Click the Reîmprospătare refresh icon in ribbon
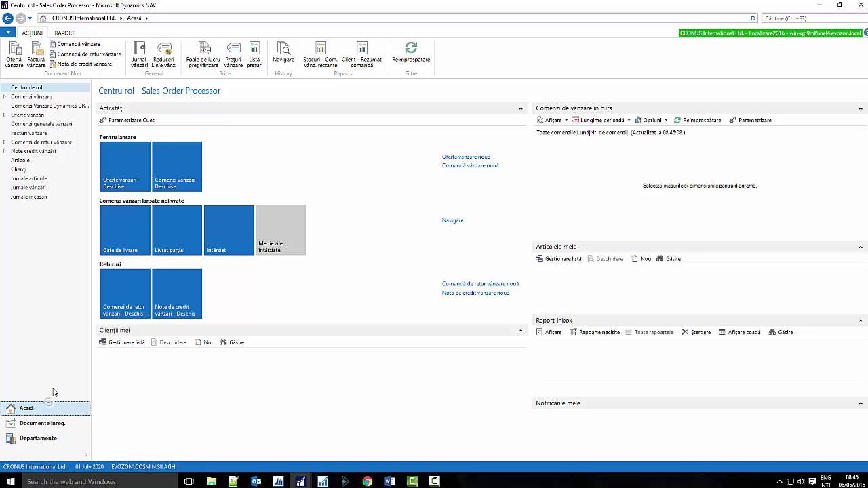The image size is (868, 488). [x=411, y=52]
